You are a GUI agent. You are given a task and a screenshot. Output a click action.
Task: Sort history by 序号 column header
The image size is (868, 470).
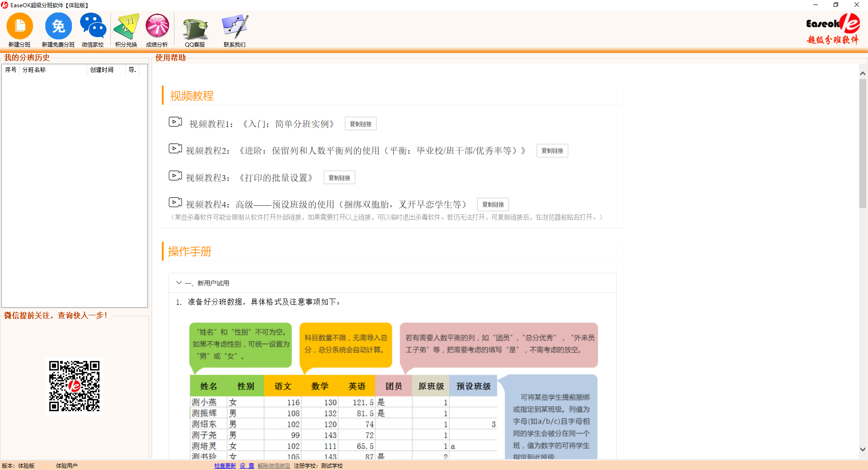coord(11,70)
